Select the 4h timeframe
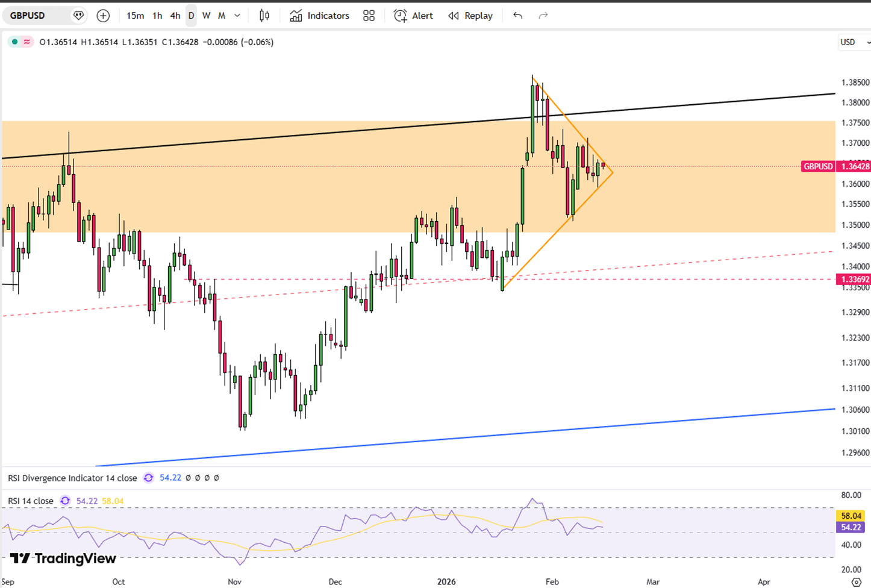 pos(175,16)
